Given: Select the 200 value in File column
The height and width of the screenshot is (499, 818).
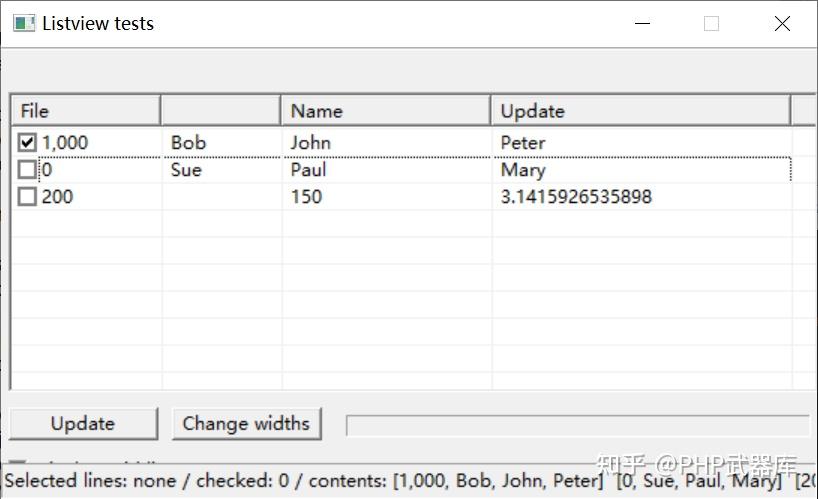Looking at the screenshot, I should pos(57,197).
